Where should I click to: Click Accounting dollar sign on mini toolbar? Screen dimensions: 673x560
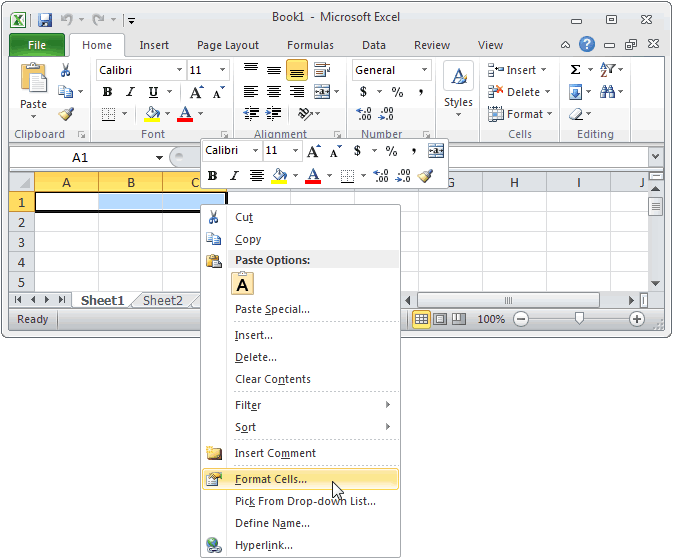pos(357,151)
